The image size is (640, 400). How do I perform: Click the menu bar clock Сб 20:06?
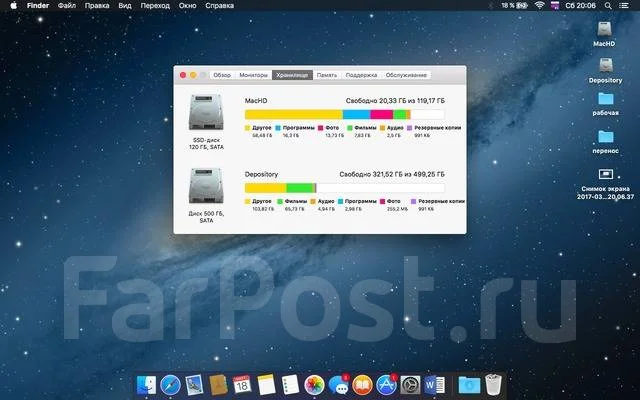pos(580,6)
